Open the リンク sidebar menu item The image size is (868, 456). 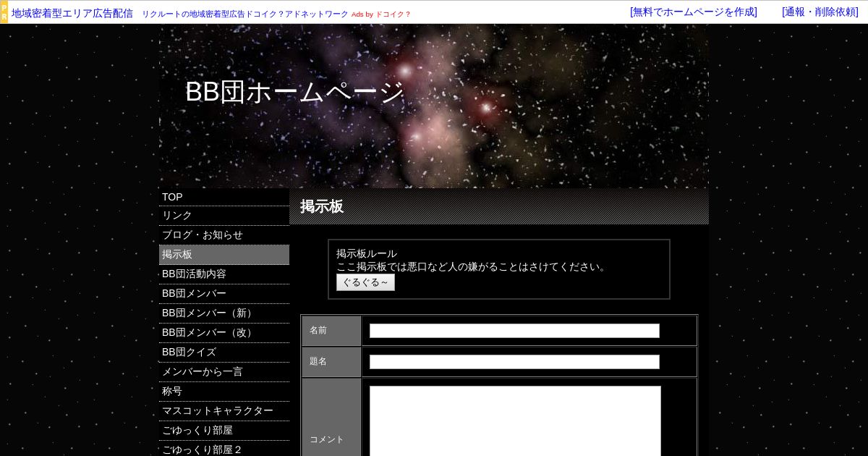point(224,216)
